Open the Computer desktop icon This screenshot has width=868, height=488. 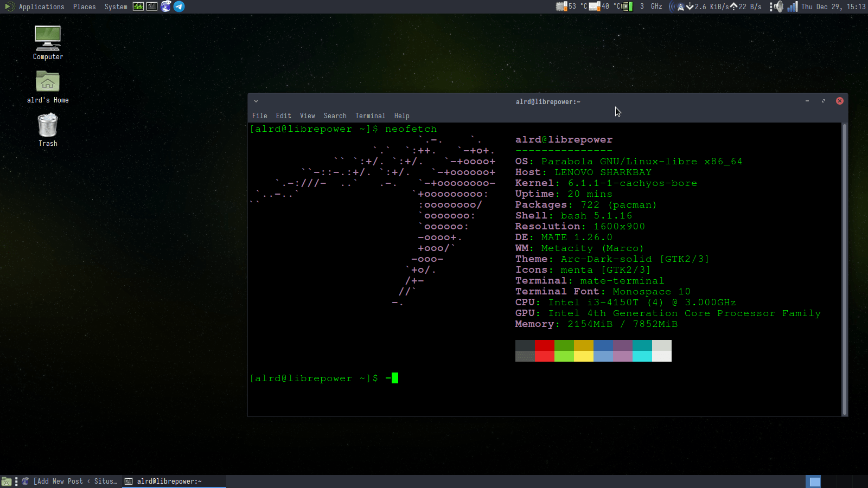click(x=48, y=42)
